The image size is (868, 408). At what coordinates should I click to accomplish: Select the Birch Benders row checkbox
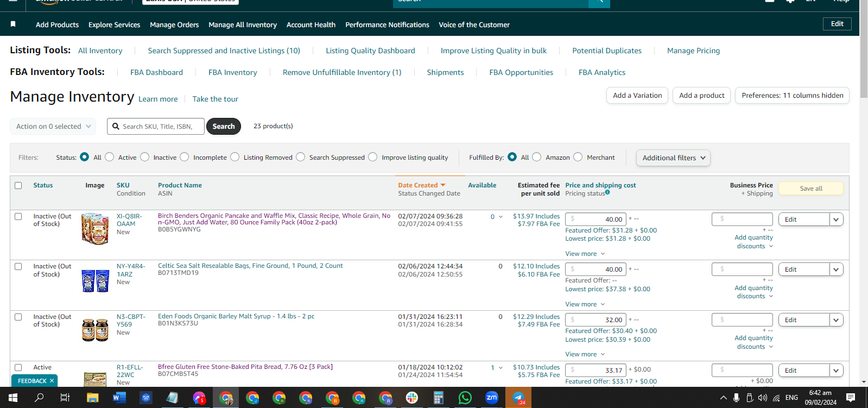click(18, 216)
